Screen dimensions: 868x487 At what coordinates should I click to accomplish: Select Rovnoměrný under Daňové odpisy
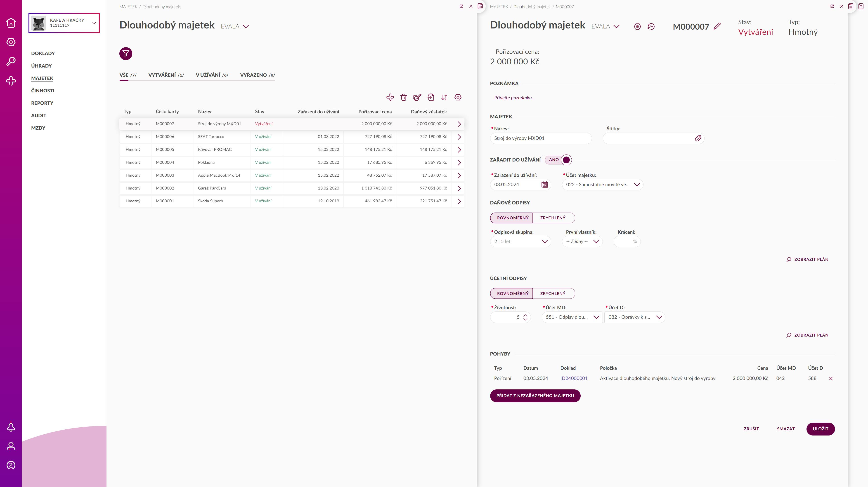(x=511, y=218)
